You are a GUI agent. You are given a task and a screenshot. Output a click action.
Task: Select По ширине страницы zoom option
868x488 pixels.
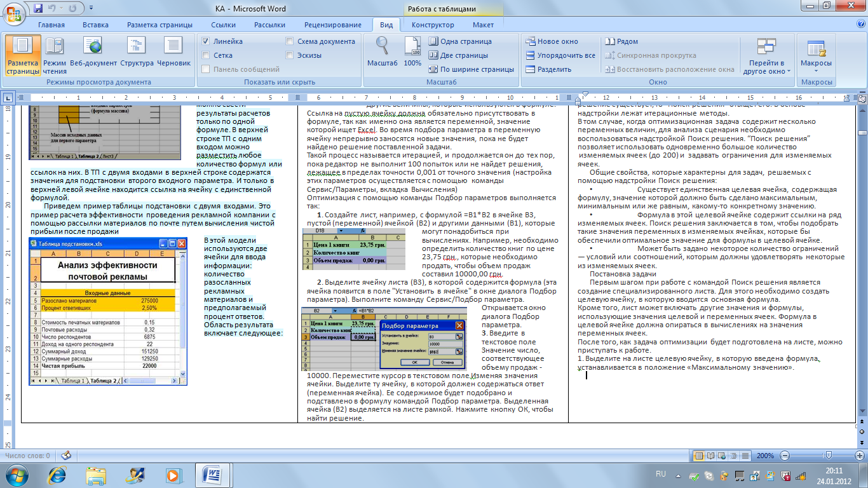pos(471,69)
